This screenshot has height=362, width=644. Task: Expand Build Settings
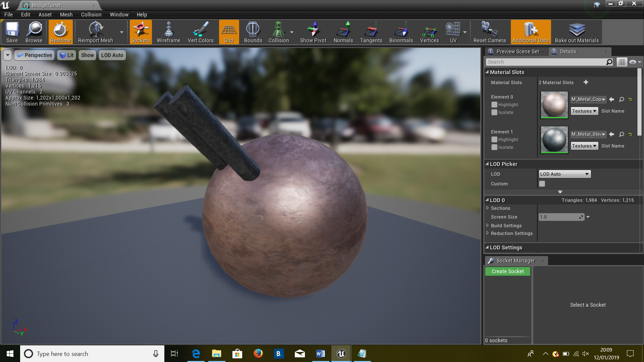pyautogui.click(x=487, y=226)
